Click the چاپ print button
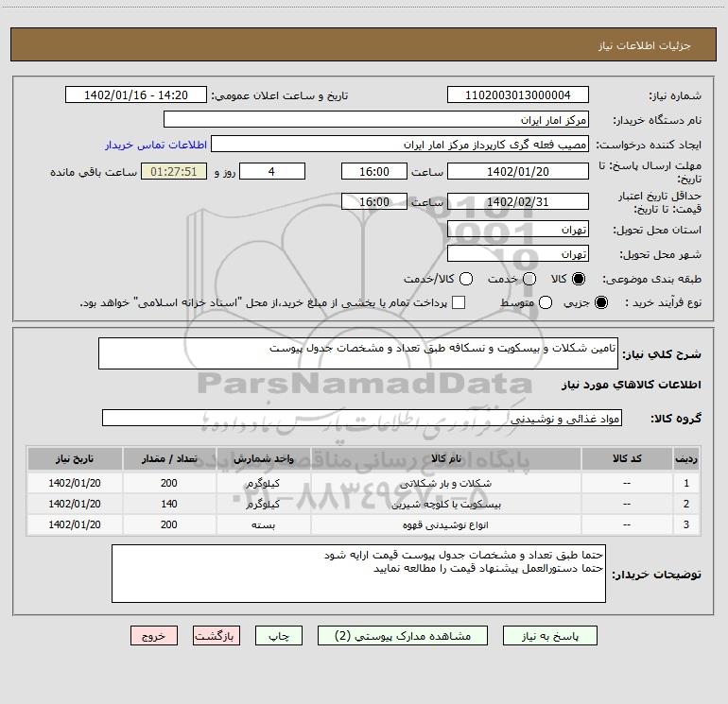 279,636
